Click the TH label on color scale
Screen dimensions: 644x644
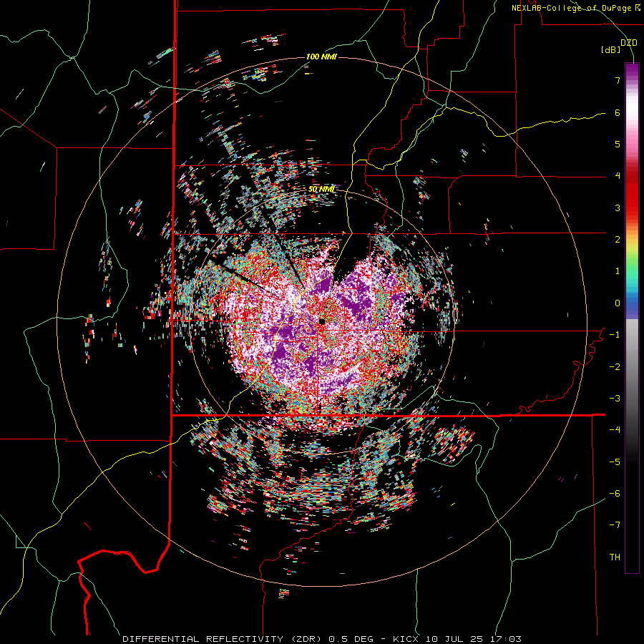[615, 557]
